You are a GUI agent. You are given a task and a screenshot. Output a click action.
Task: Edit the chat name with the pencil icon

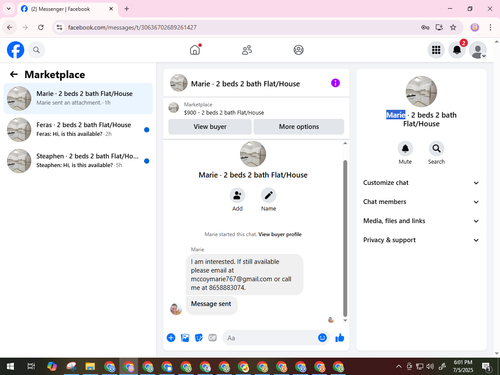click(269, 195)
